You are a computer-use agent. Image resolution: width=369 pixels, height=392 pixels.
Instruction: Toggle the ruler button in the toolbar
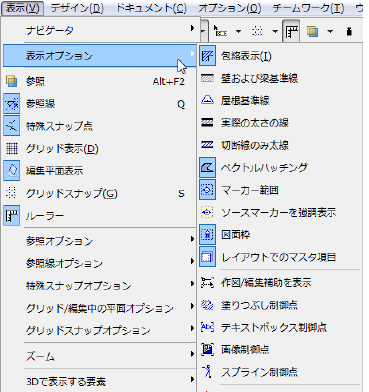coord(291,31)
